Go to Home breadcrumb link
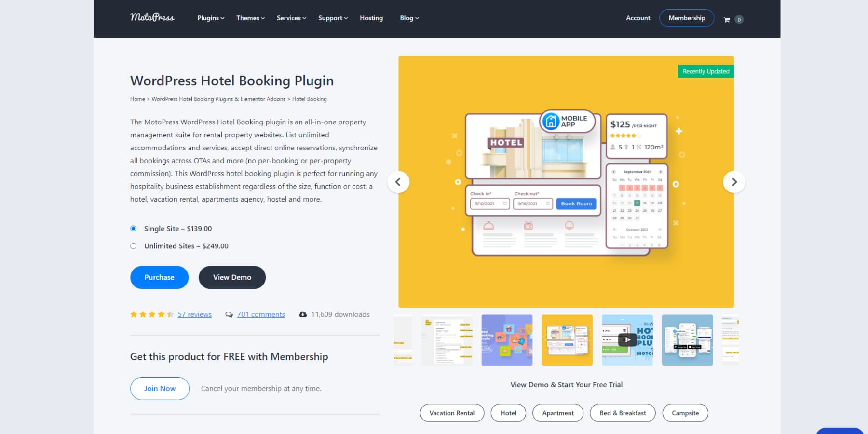868x434 pixels. pyautogui.click(x=137, y=99)
